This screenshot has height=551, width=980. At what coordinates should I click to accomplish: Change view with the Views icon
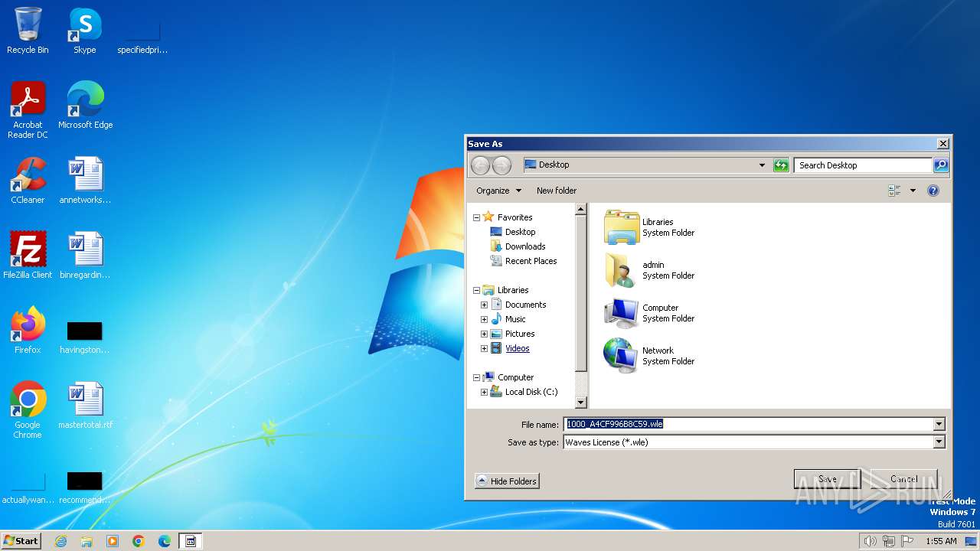tap(894, 191)
